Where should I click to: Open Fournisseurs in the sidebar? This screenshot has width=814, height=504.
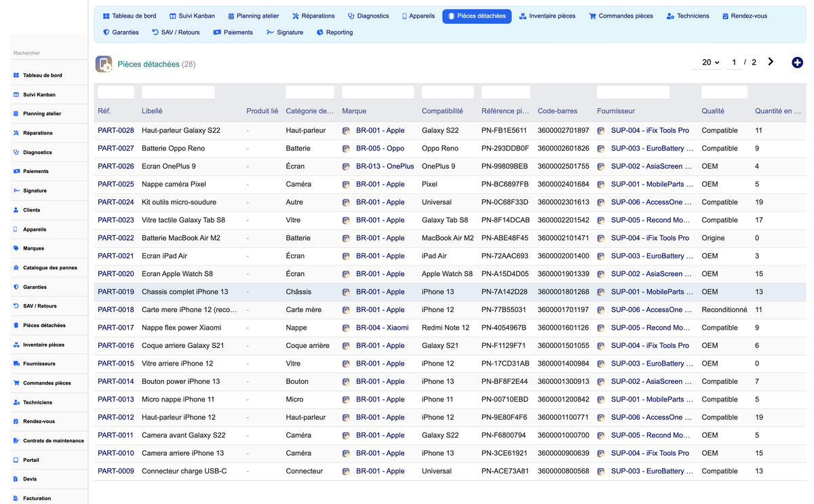coord(49,364)
